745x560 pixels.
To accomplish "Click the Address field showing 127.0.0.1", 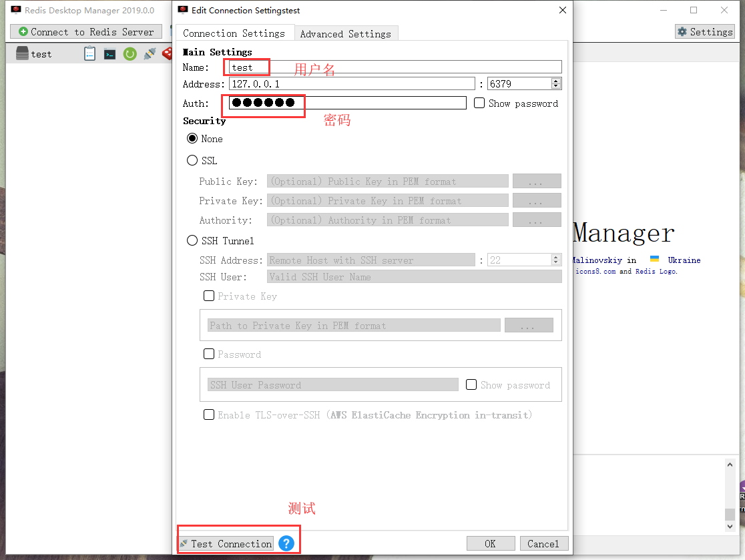I will (x=352, y=83).
